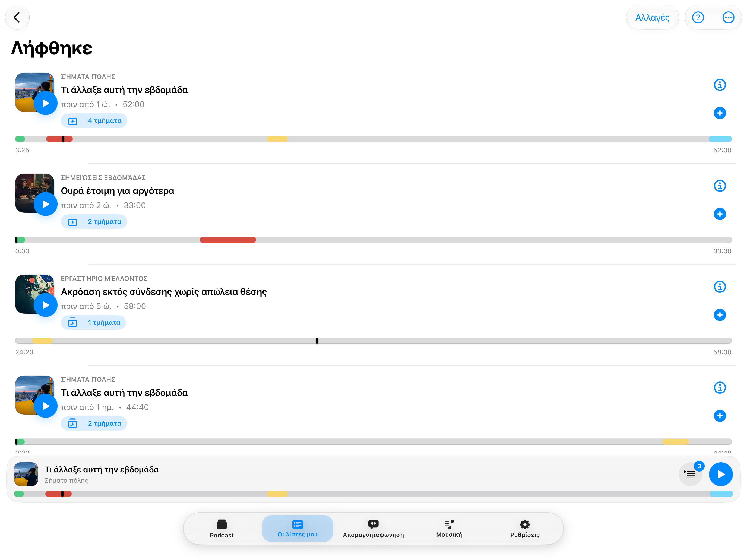The height and width of the screenshot is (560, 747).
Task: Tap the Αλλαγές button
Action: (652, 17)
